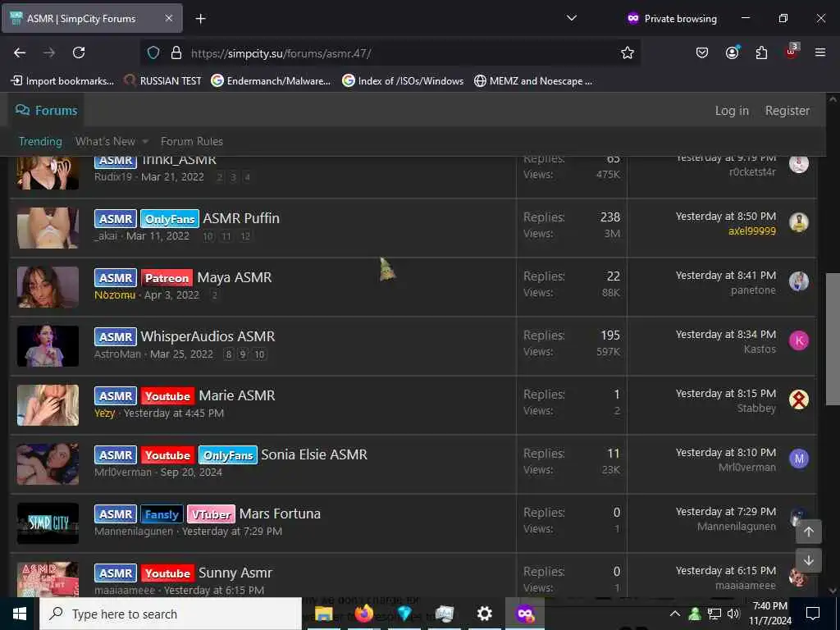This screenshot has width=840, height=630.
Task: Open the taskbar clock and date
Action: (x=769, y=614)
